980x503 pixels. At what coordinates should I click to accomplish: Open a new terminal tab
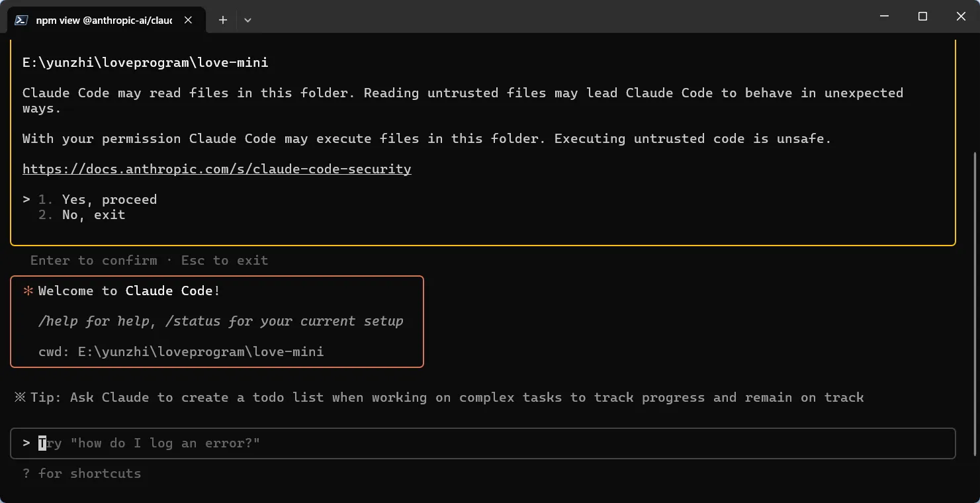tap(223, 20)
